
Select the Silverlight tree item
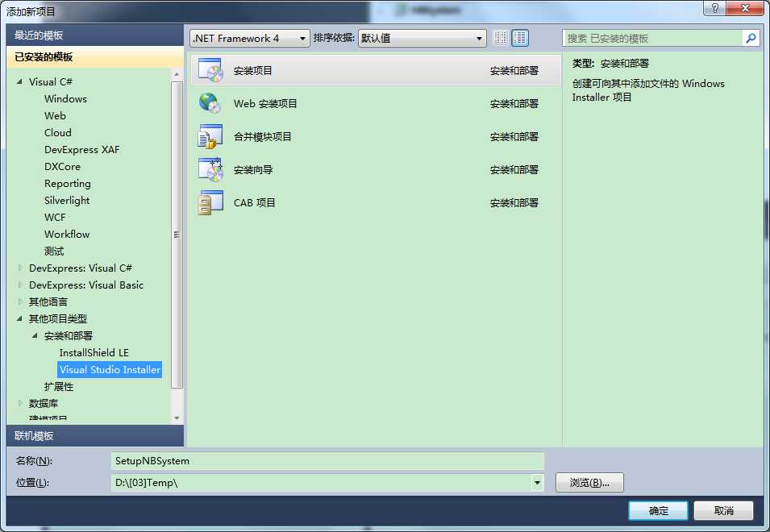click(x=67, y=200)
